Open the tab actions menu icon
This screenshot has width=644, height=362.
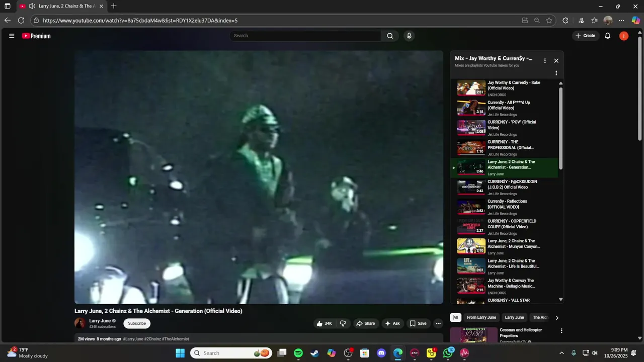[x=7, y=6]
